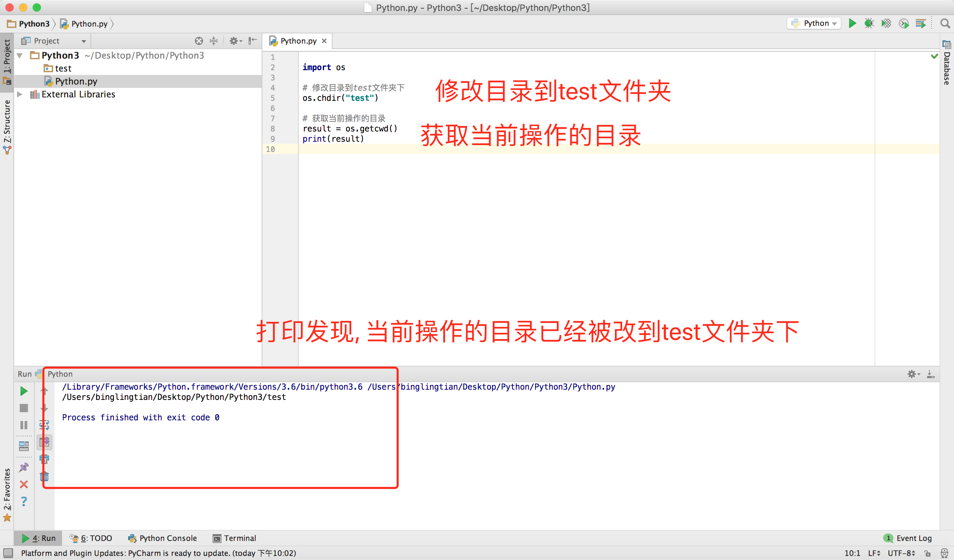Click scroll from source target icon
Image resolution: width=954 pixels, height=560 pixels.
tap(199, 41)
